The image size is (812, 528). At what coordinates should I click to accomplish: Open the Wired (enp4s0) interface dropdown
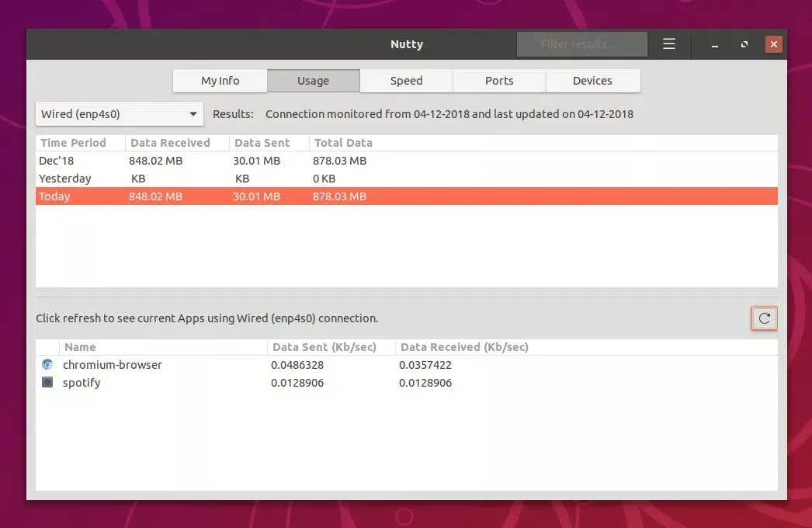tap(118, 113)
